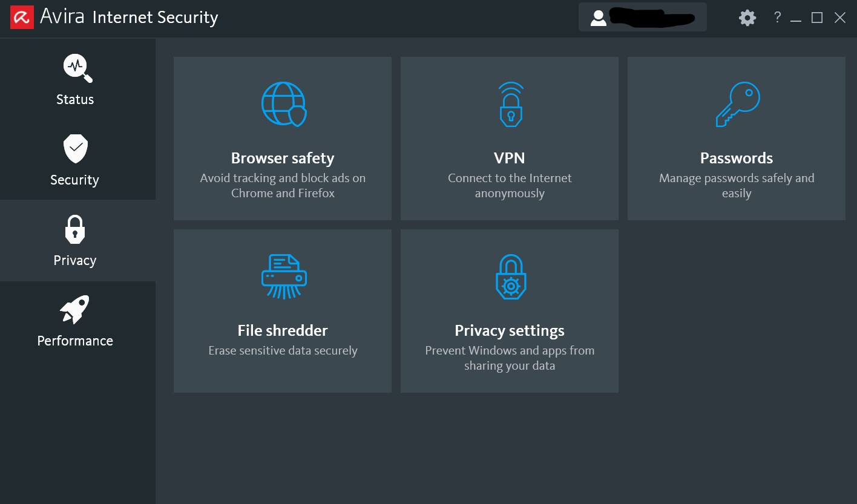Viewport: 857px width, 504px height.
Task: Click the Passwords key icon
Action: point(737,104)
